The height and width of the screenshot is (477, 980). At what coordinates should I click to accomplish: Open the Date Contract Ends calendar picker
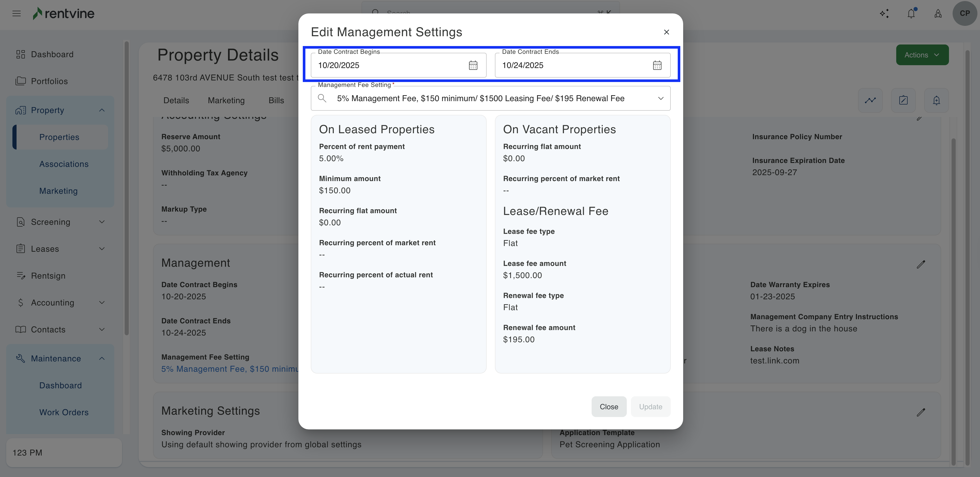tap(657, 65)
